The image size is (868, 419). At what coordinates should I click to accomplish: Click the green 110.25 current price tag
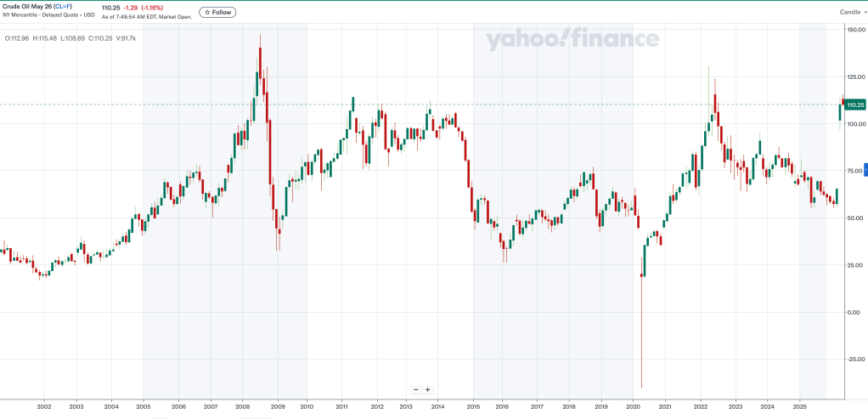pos(855,105)
